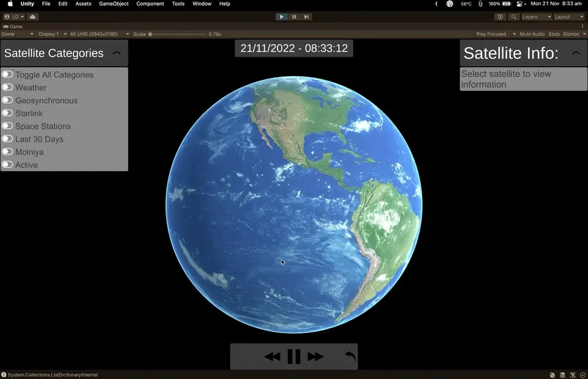
Task: Click the reset time arrow icon
Action: [x=350, y=356]
